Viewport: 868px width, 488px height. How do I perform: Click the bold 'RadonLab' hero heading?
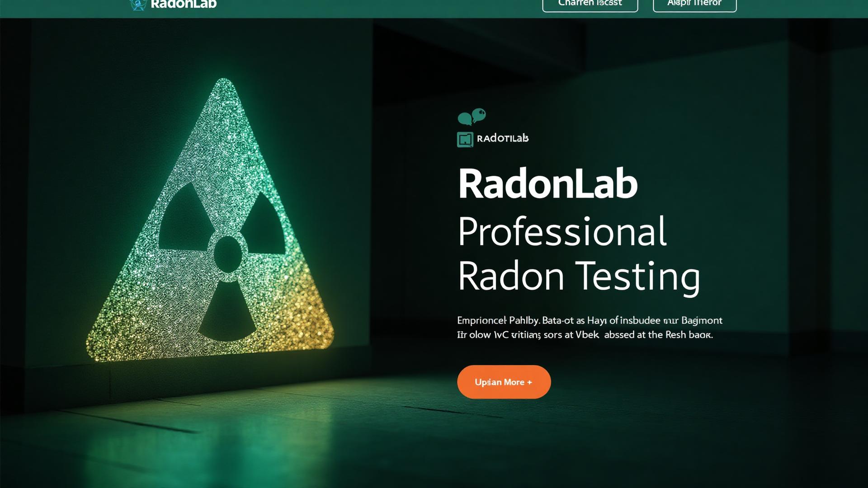click(x=547, y=183)
